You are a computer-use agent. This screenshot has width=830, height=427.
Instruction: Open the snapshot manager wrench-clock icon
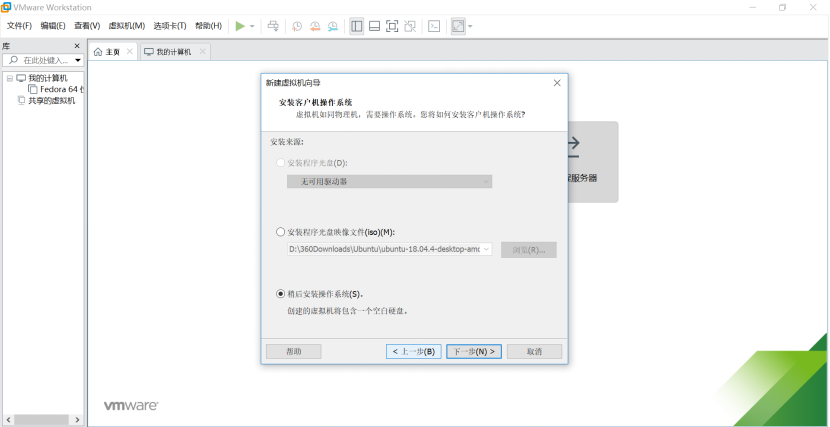332,26
